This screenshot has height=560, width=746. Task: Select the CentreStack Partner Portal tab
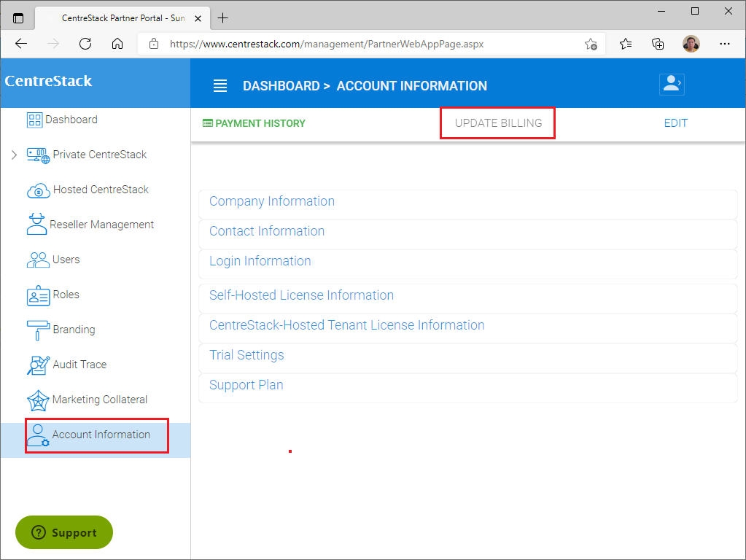[123, 18]
